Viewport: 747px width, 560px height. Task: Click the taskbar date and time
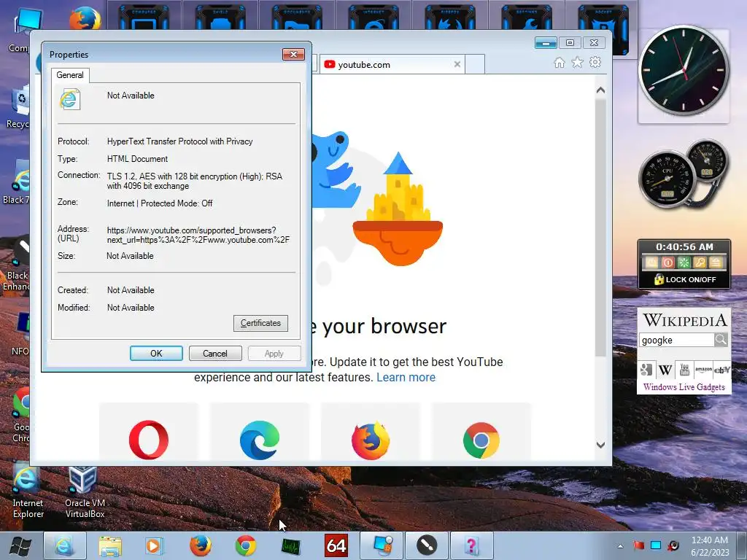tap(710, 545)
